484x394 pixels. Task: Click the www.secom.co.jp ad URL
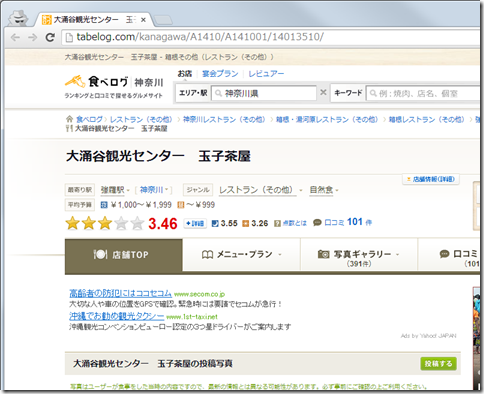click(199, 294)
